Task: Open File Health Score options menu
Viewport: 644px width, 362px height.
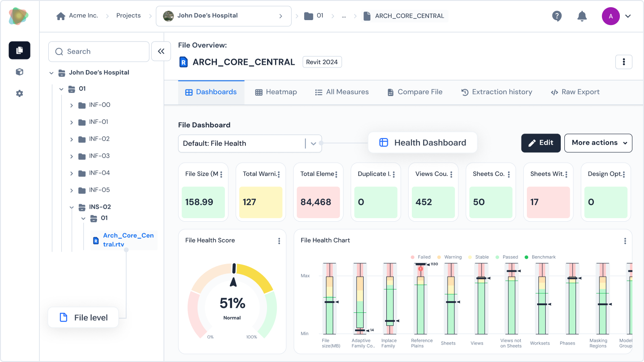Action: point(279,241)
